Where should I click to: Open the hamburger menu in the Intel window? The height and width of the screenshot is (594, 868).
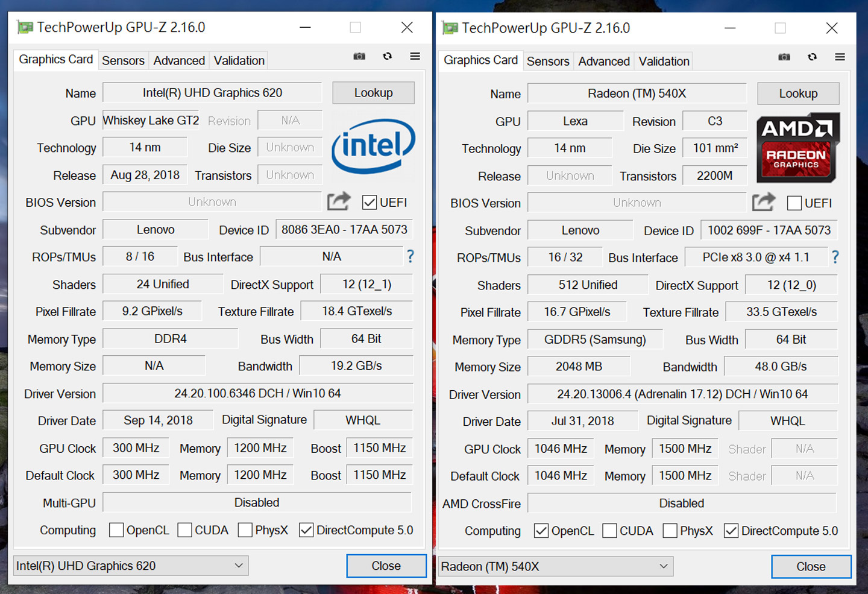point(415,56)
